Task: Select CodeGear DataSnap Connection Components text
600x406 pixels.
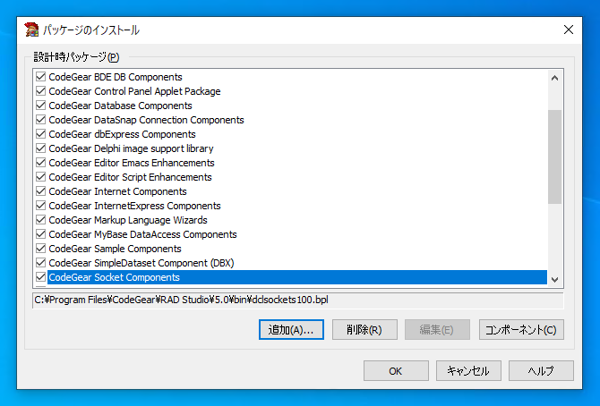Action: click(146, 120)
